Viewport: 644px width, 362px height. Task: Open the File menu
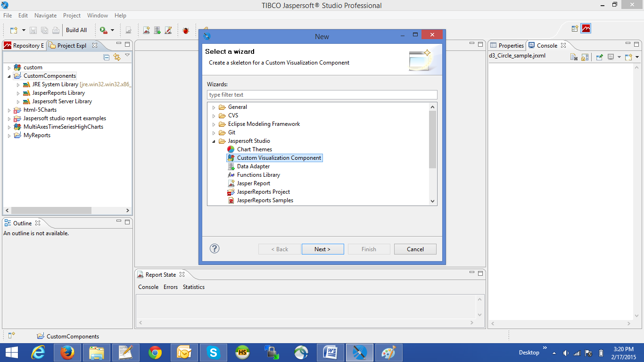pyautogui.click(x=8, y=16)
